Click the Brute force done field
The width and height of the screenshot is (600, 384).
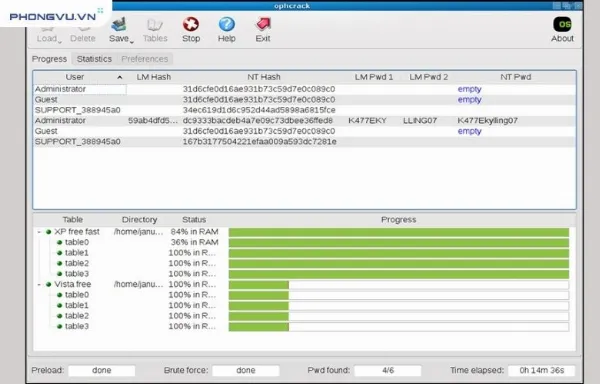(x=246, y=370)
